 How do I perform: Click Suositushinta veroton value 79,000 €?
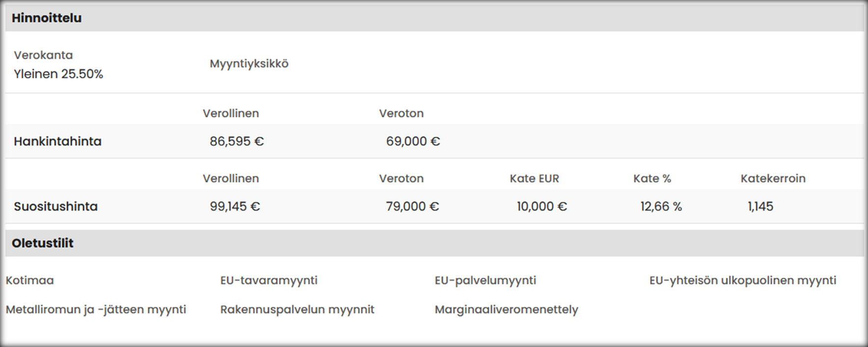tap(412, 206)
